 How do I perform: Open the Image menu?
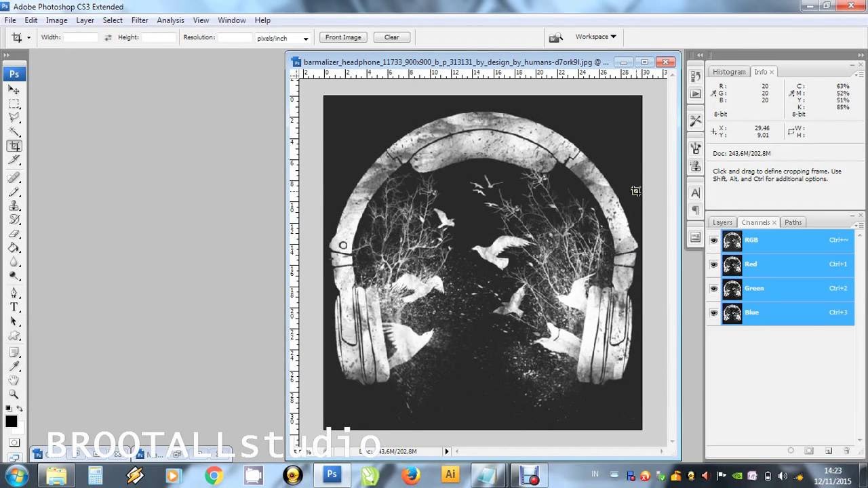56,20
